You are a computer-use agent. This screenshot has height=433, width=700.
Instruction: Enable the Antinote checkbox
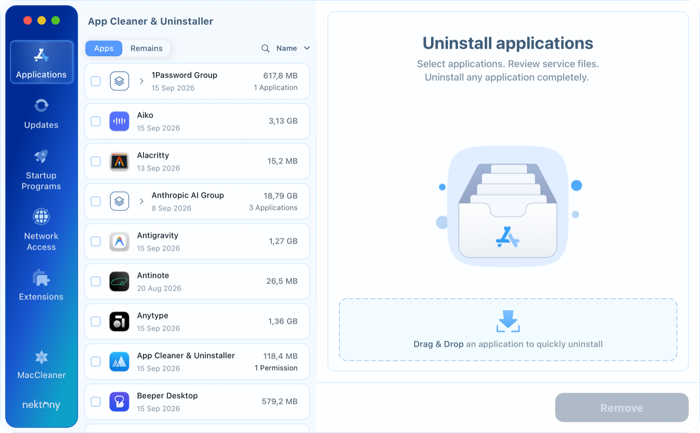[96, 281]
